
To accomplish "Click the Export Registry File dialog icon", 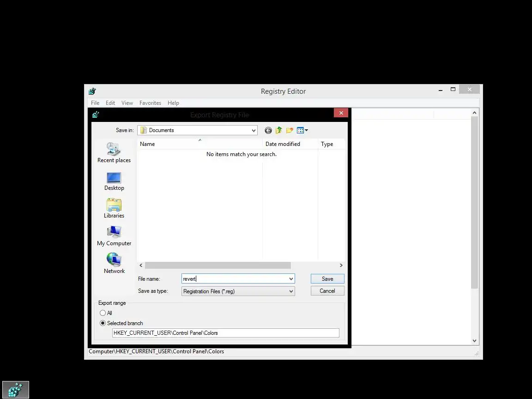I will pyautogui.click(x=96, y=115).
